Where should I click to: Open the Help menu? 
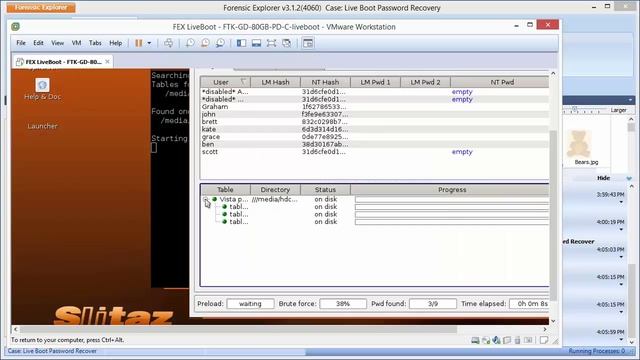pyautogui.click(x=116, y=43)
